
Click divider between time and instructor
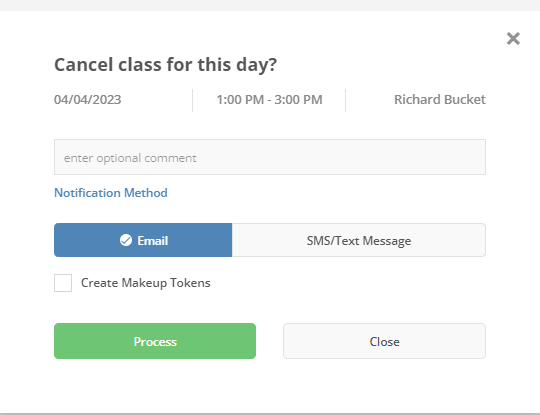click(x=345, y=100)
